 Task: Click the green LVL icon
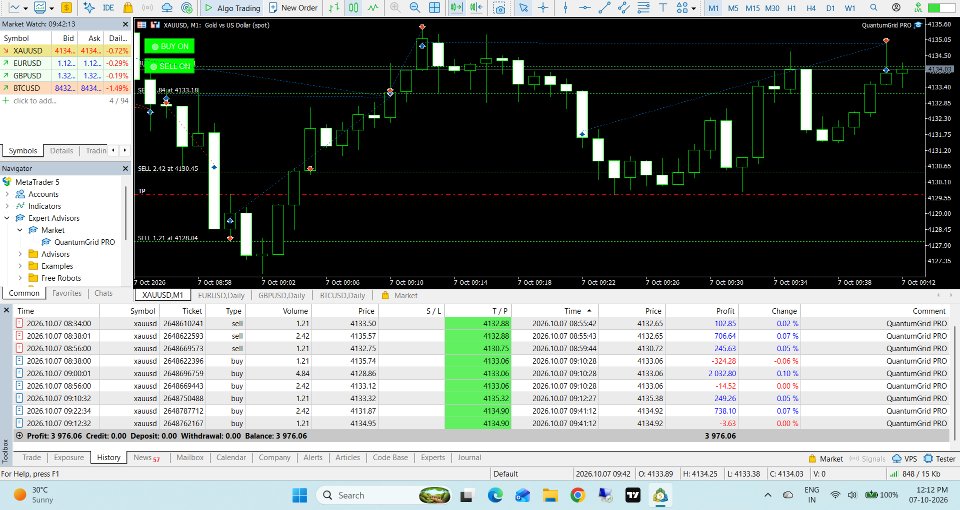(918, 7)
